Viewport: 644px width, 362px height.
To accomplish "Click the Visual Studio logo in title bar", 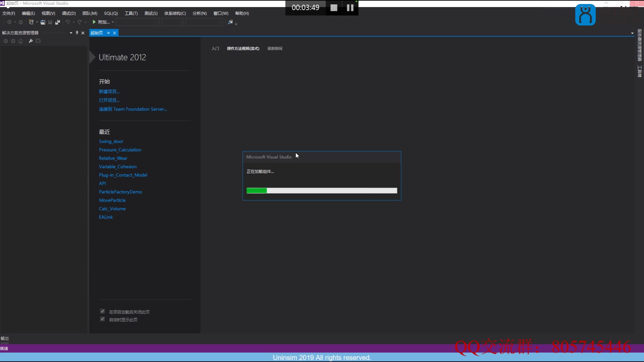I will [2, 3].
